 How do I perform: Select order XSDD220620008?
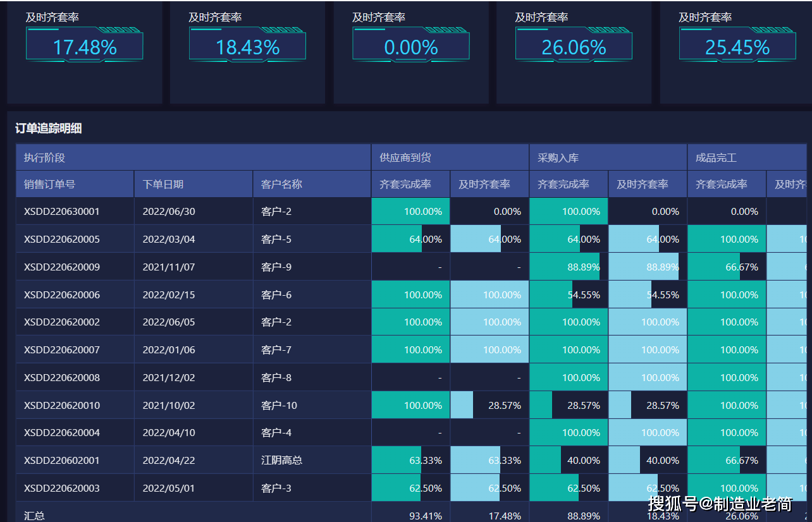(x=62, y=378)
